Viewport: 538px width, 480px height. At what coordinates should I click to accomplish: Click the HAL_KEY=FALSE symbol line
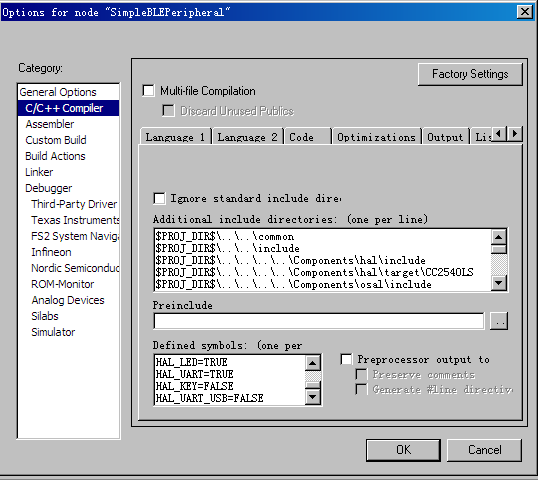tap(195, 386)
